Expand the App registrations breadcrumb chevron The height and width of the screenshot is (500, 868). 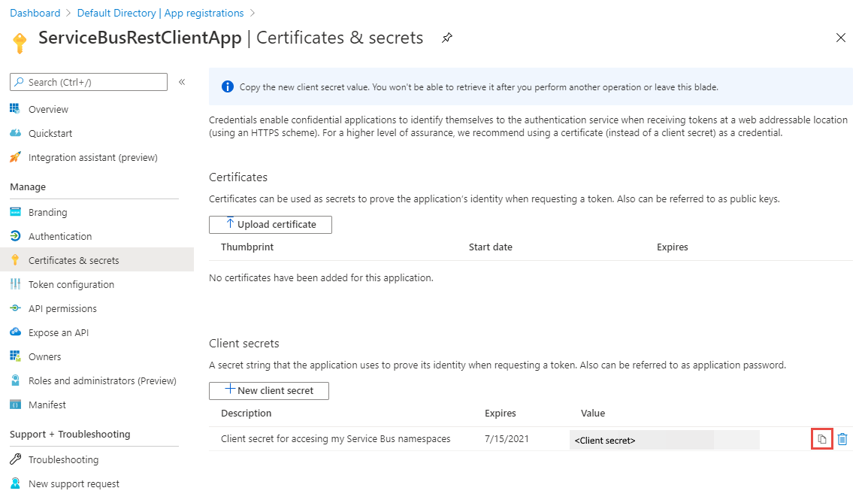pyautogui.click(x=253, y=13)
